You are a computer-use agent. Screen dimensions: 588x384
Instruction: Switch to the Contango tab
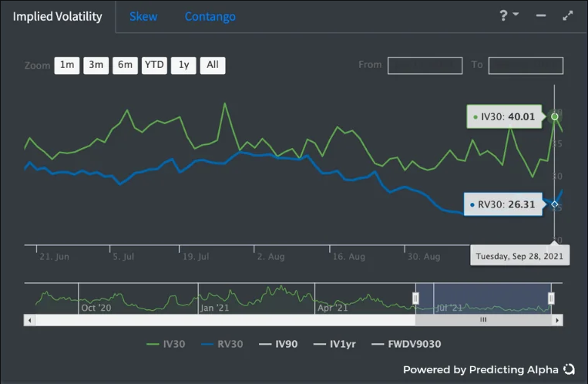click(x=210, y=16)
